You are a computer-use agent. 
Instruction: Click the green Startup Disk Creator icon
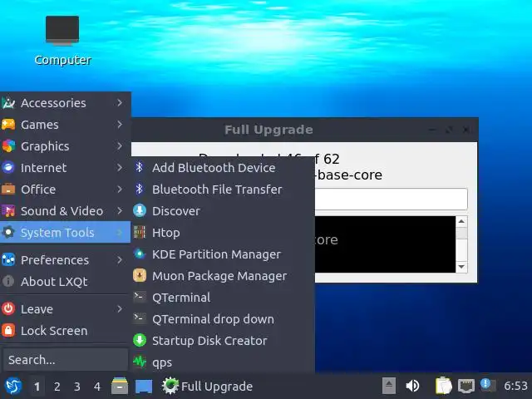point(140,340)
